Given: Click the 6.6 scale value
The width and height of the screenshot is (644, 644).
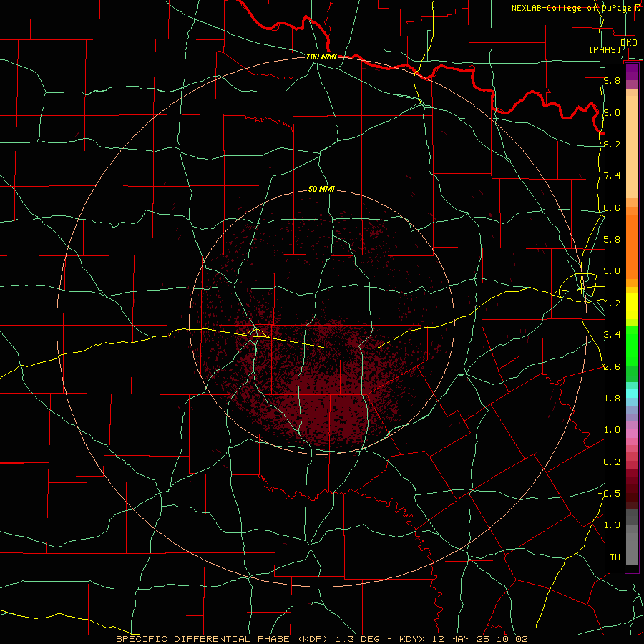Looking at the screenshot, I should click(x=612, y=208).
